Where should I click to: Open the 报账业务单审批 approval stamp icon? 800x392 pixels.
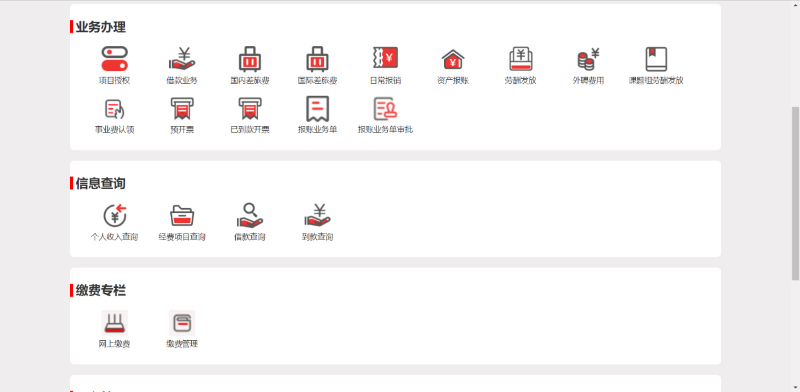pyautogui.click(x=385, y=109)
